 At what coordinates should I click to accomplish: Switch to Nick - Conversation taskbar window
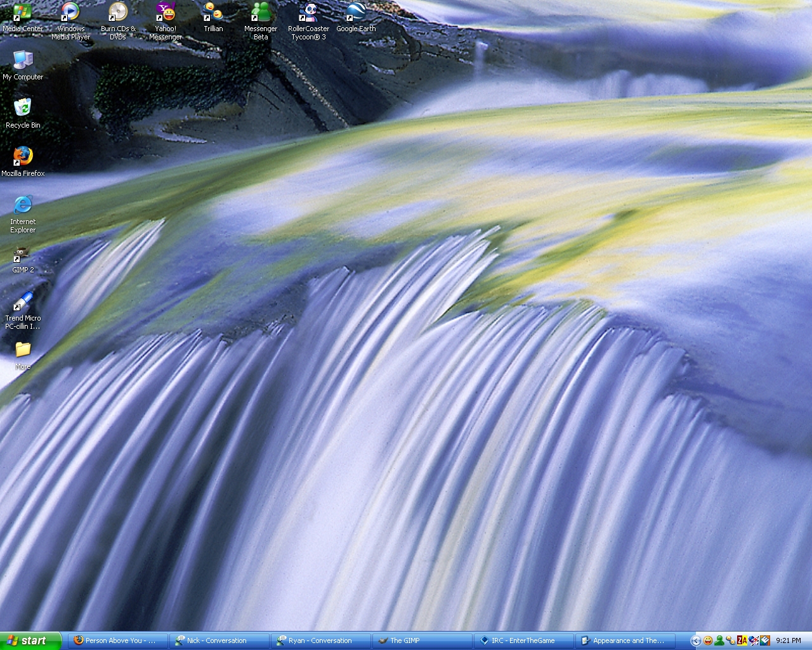[219, 640]
